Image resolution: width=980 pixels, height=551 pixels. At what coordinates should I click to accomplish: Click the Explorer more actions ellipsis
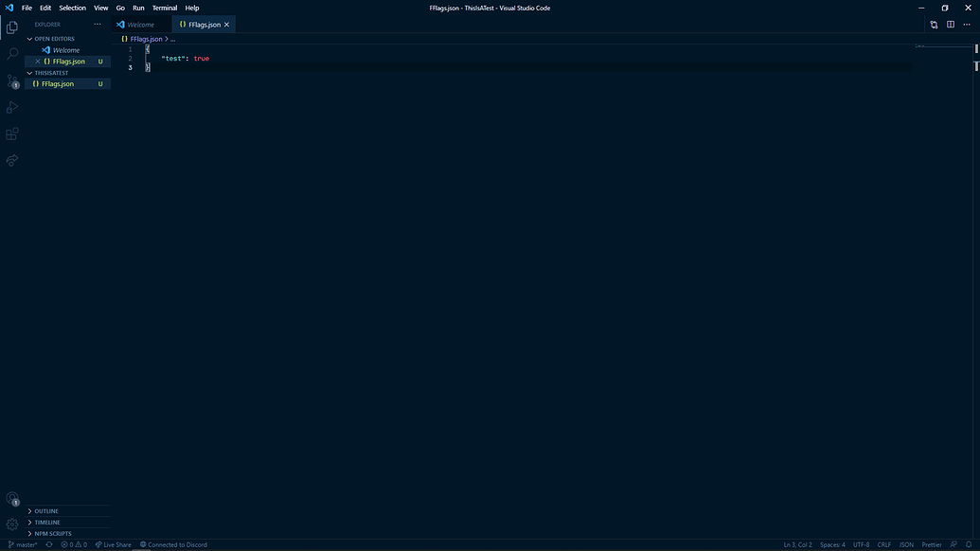click(98, 25)
